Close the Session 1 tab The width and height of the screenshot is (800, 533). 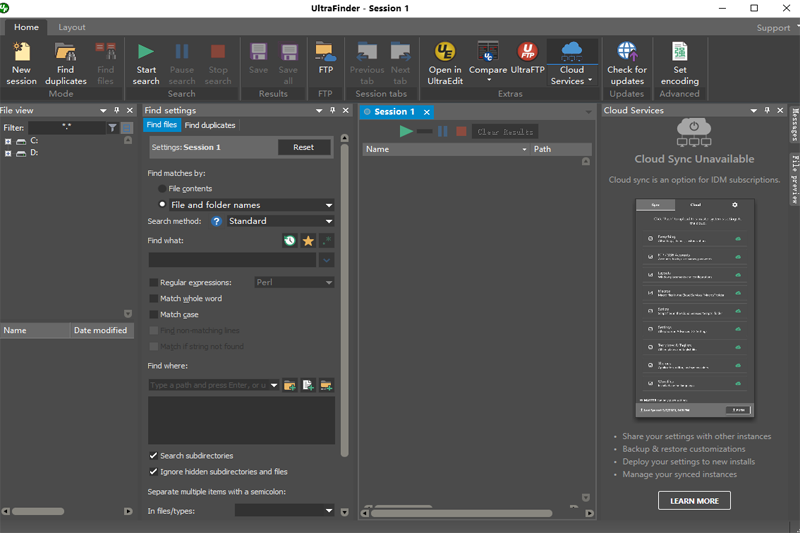click(x=427, y=112)
